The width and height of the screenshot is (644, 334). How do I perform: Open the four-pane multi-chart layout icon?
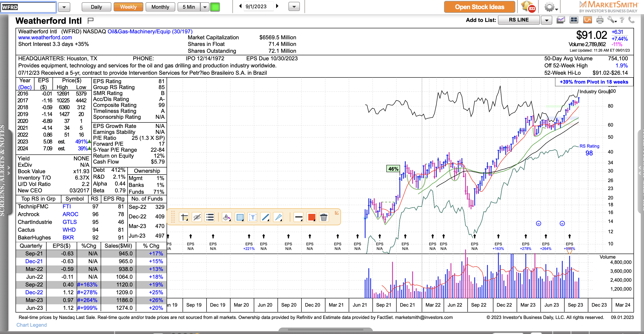coord(574,20)
